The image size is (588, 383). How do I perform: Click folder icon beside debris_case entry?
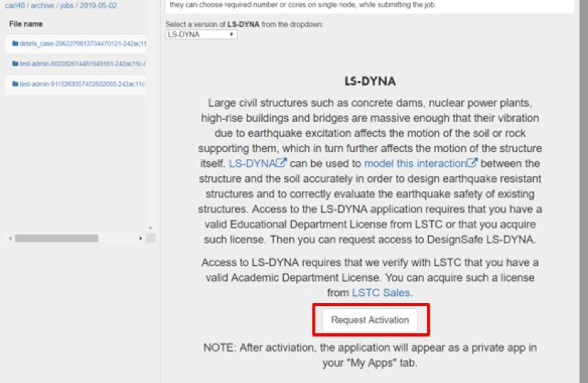[x=16, y=44]
